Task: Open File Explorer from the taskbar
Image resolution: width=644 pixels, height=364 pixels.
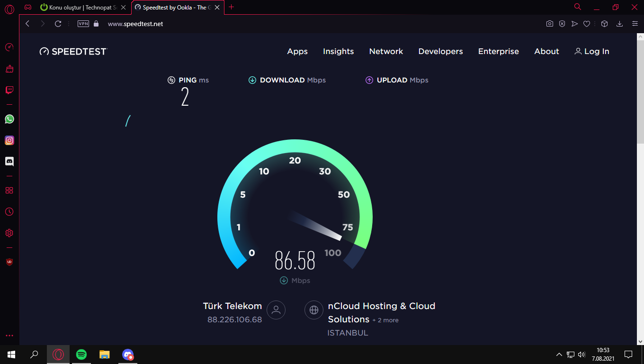Action: pos(105,355)
